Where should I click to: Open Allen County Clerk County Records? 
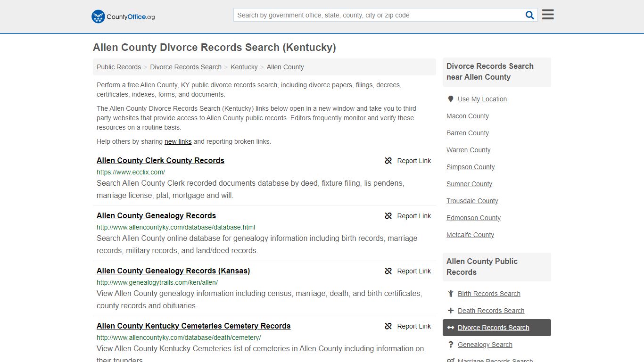tap(160, 160)
